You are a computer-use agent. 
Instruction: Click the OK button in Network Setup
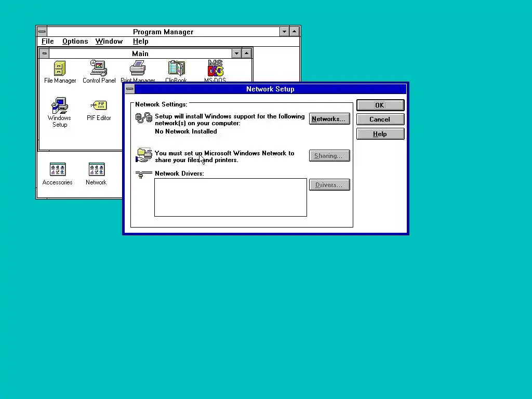point(380,105)
